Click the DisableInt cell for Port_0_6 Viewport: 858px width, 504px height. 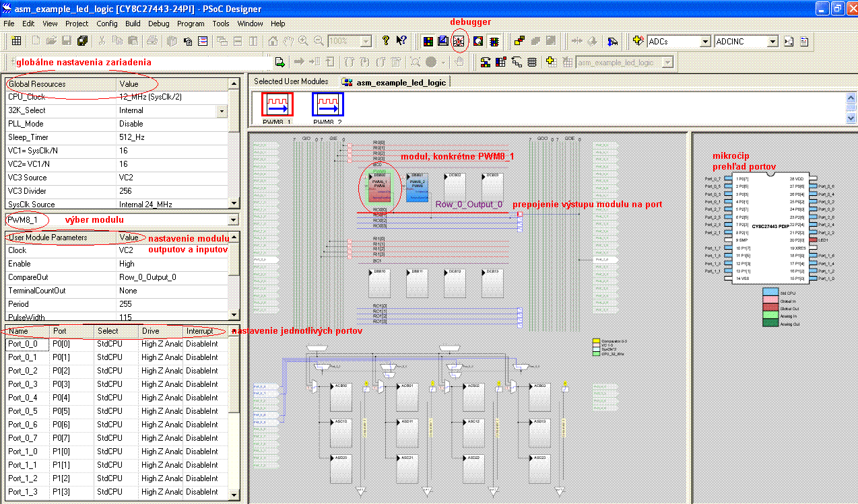(206, 425)
